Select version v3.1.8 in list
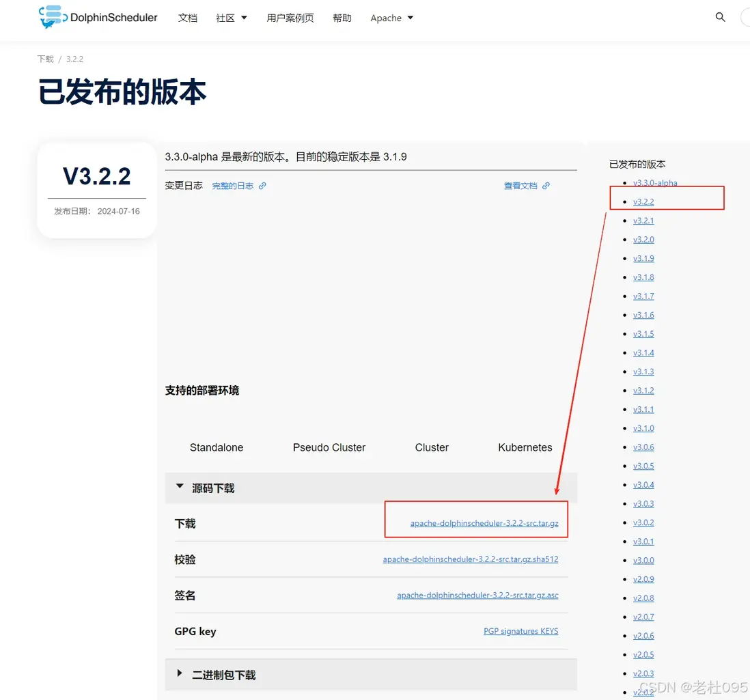 pyautogui.click(x=643, y=277)
